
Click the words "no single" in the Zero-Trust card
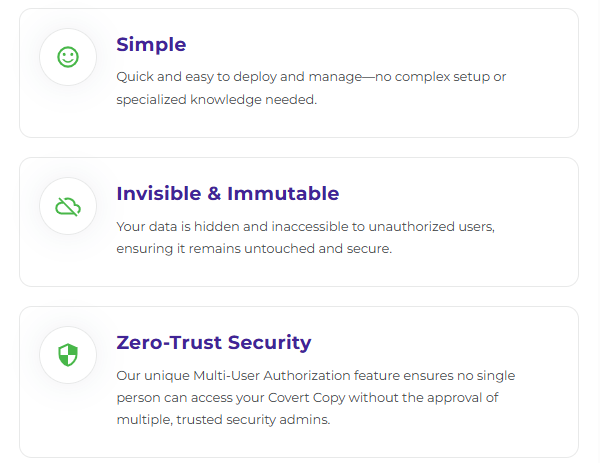[x=482, y=375]
